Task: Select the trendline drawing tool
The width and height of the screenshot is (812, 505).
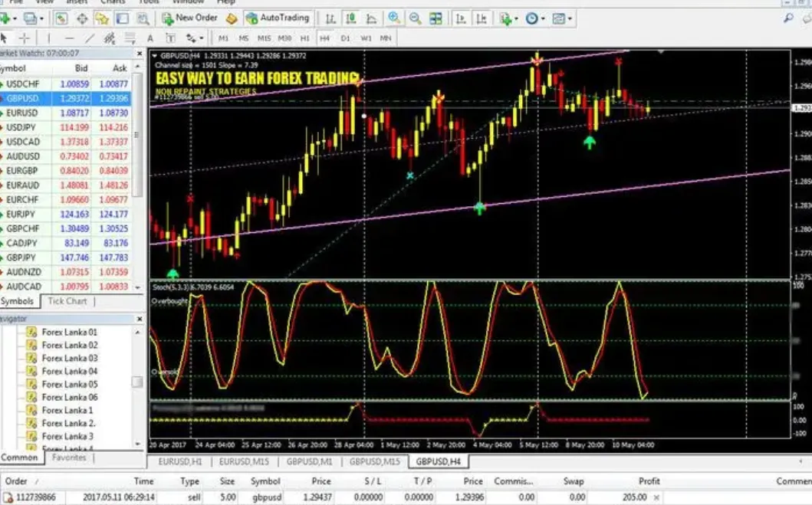Action: click(x=89, y=38)
